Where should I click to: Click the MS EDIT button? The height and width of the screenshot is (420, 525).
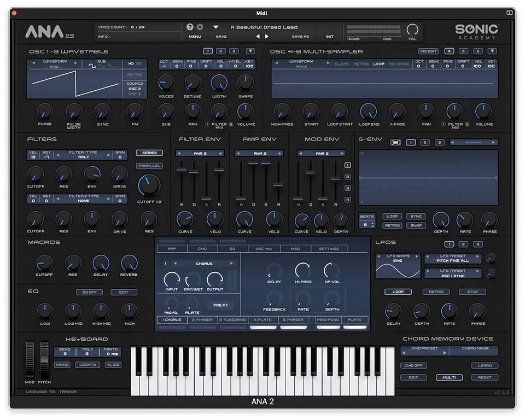click(428, 51)
